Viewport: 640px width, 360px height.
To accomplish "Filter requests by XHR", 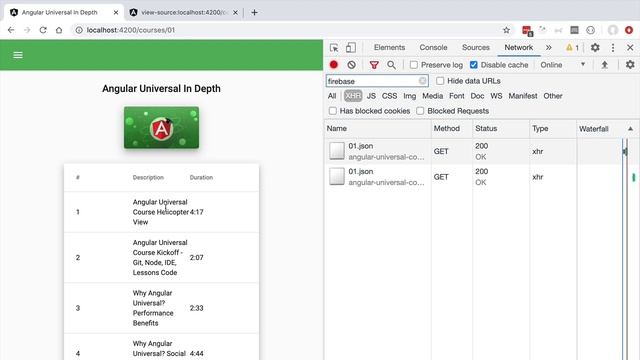I will point(353,96).
